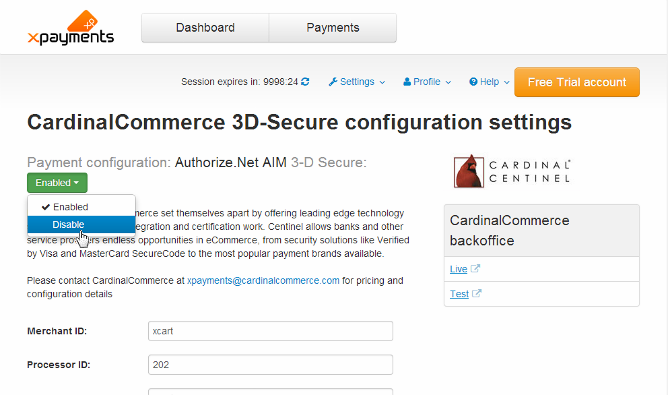668x395 pixels.
Task: Open the Test backoffice link
Action: click(x=459, y=294)
